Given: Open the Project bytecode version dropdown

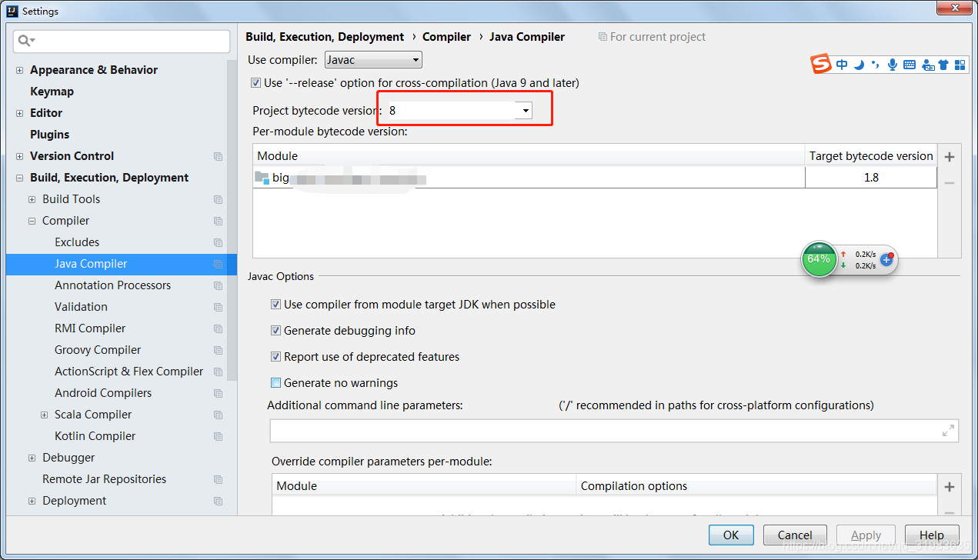Looking at the screenshot, I should click(524, 110).
